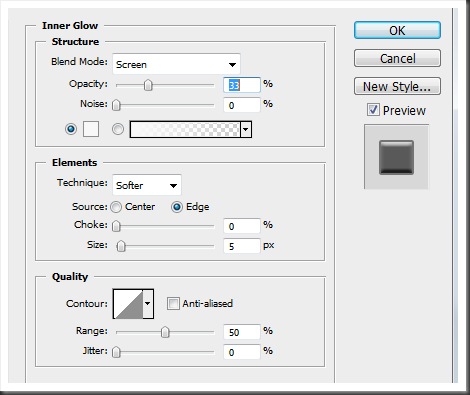The image size is (470, 395).
Task: Click the style preview thumbnail
Action: 396,157
